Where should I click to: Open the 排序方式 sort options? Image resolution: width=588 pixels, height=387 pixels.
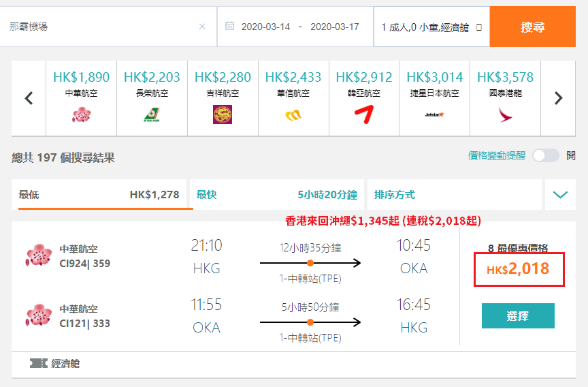coord(455,194)
